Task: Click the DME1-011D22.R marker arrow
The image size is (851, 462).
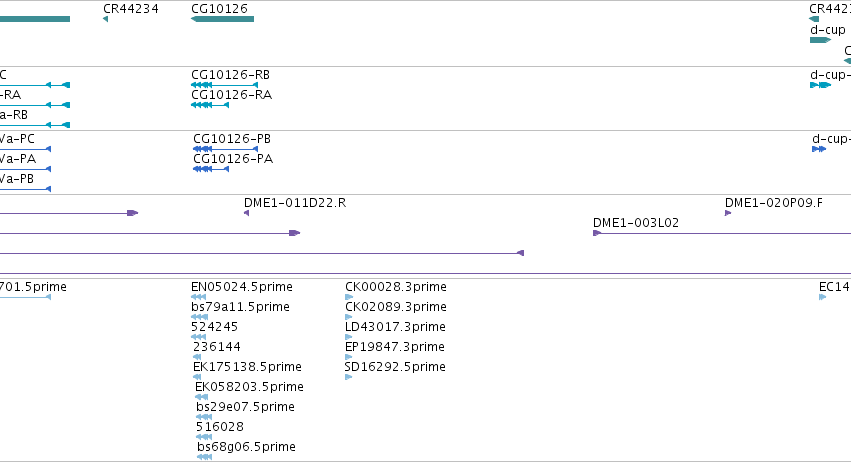Action: 246,213
